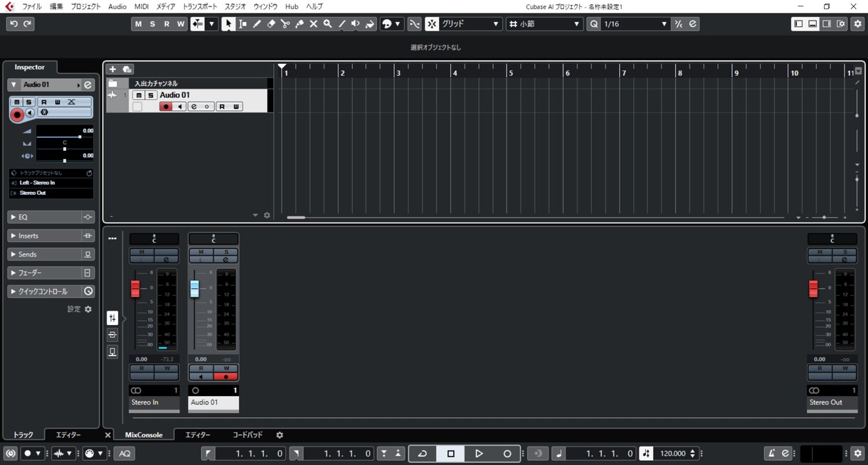The height and width of the screenshot is (465, 868).
Task: Start playback with the Play button
Action: point(479,454)
